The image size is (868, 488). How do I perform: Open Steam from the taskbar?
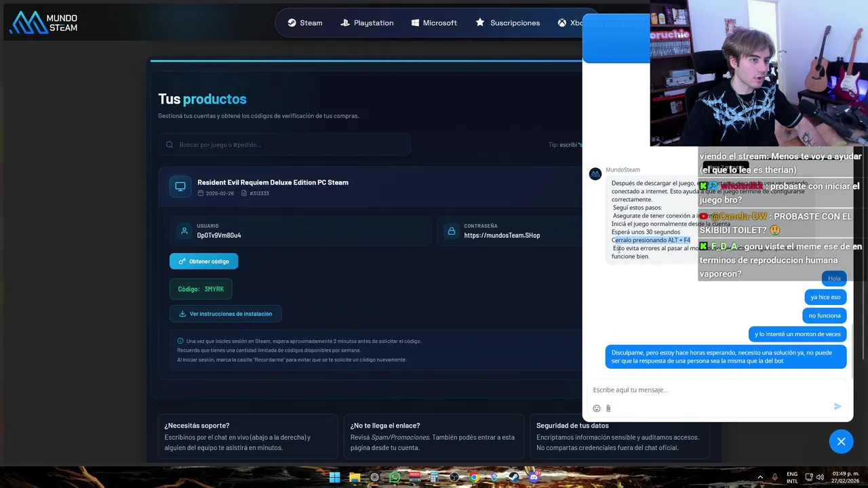coord(514,477)
